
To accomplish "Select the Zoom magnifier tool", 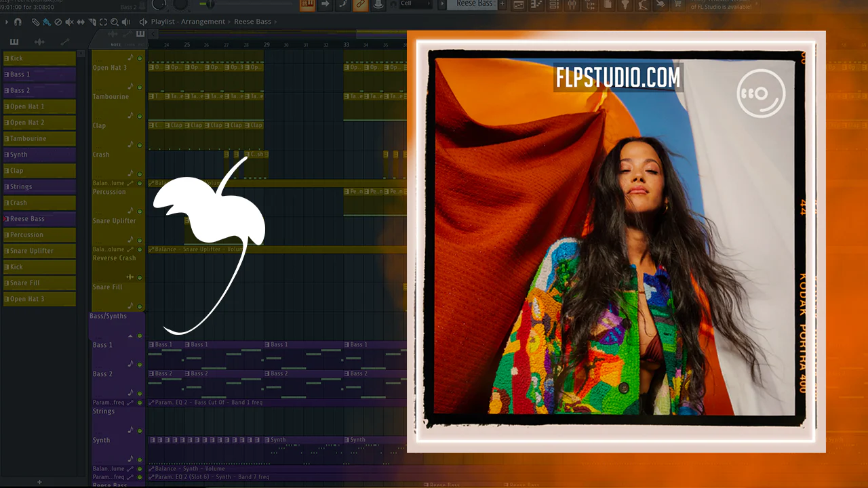I will tap(115, 22).
